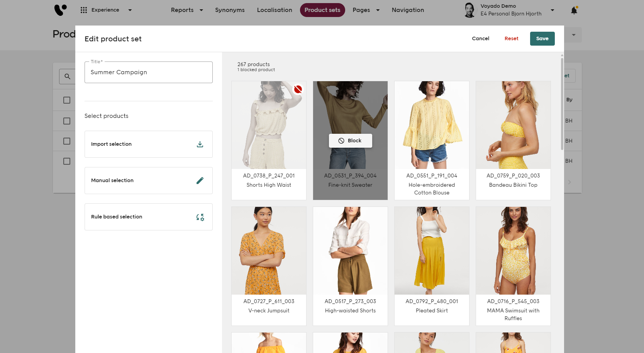The height and width of the screenshot is (353, 644).
Task: Click the text AD_0551_P_191_004
Action: coord(432,176)
